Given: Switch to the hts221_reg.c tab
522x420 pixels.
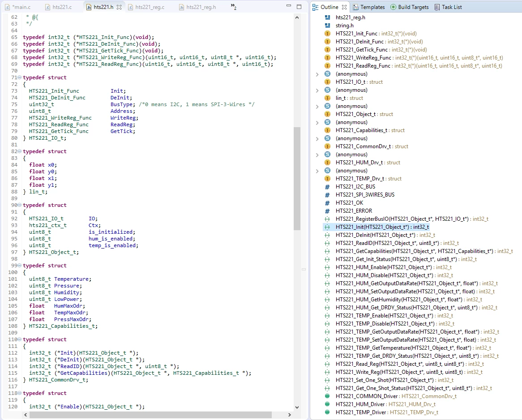Looking at the screenshot, I should click(146, 7).
